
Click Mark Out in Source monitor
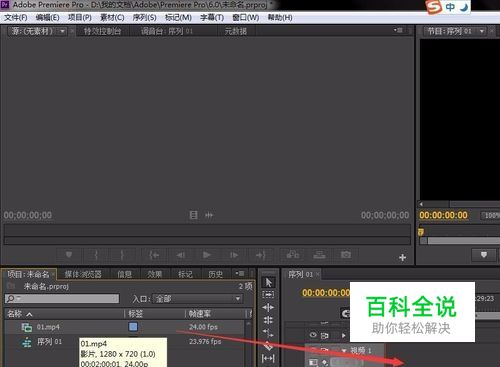(122, 255)
